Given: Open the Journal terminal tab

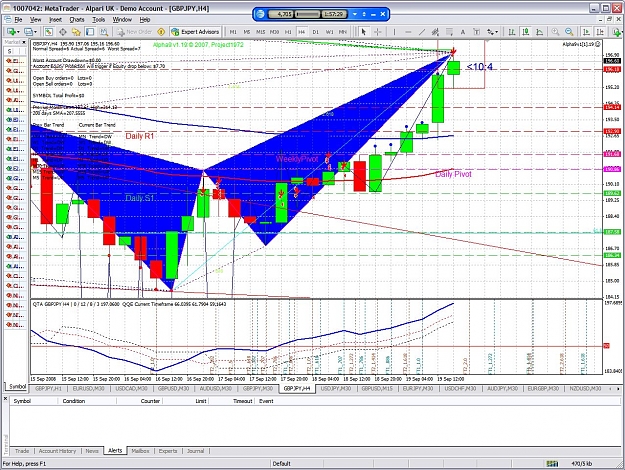Looking at the screenshot, I should tap(195, 451).
